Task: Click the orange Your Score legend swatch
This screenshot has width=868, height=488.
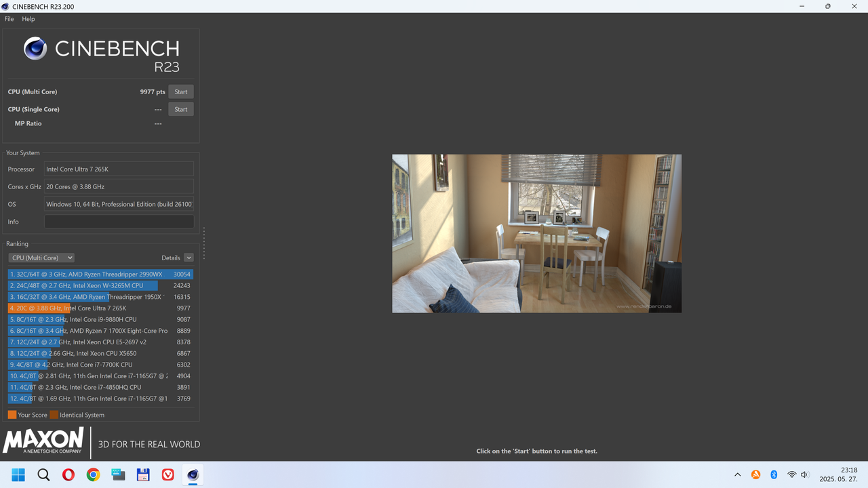Action: pos(12,415)
